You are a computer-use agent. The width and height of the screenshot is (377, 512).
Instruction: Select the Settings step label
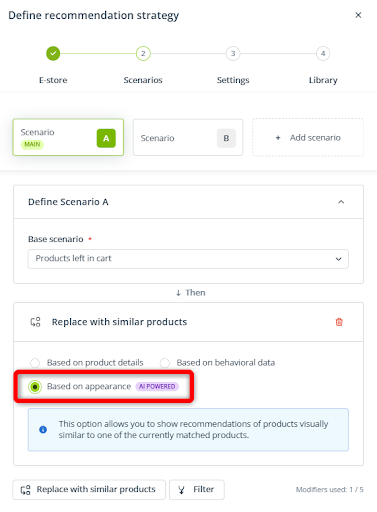[233, 80]
